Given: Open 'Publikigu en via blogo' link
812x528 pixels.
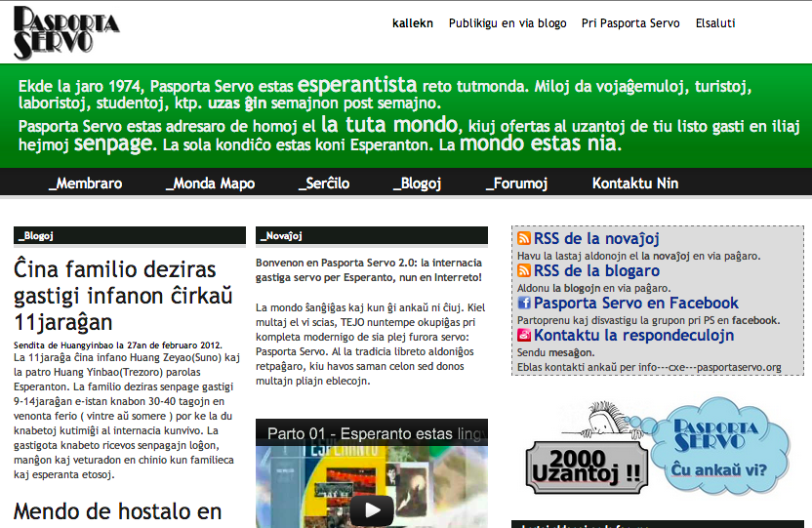Looking at the screenshot, I should pos(507,23).
